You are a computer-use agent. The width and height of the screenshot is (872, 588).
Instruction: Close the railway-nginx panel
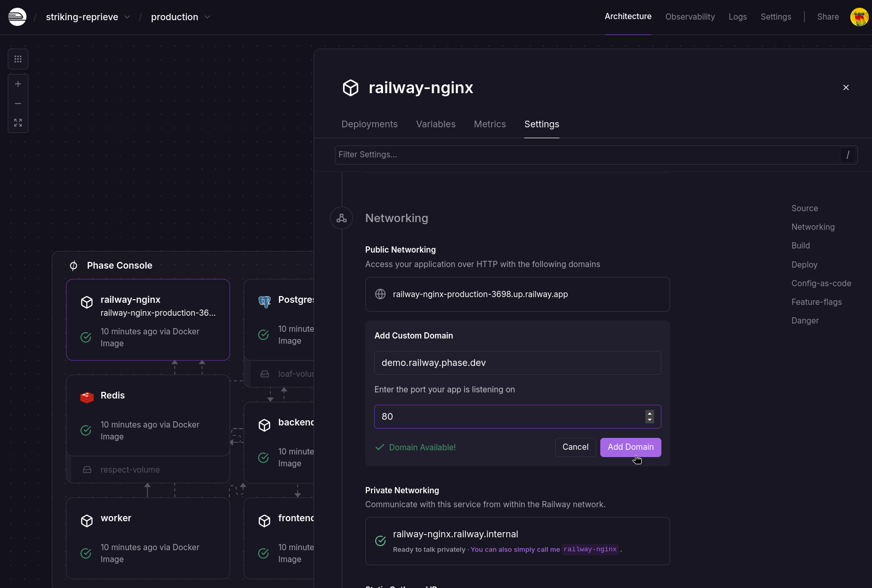point(846,87)
